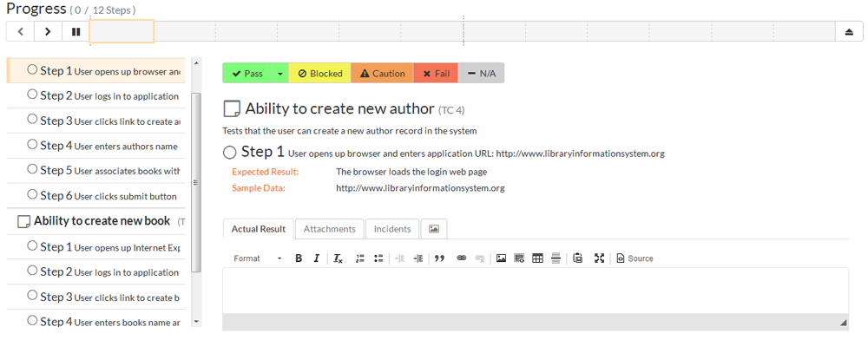Screen dimensions: 868x340
Task: Click the Ability to create new author heading
Action: [x=339, y=109]
